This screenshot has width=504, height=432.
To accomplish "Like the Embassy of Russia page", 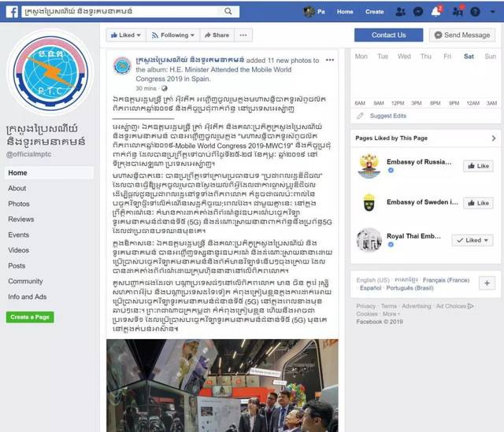I will tap(478, 166).
